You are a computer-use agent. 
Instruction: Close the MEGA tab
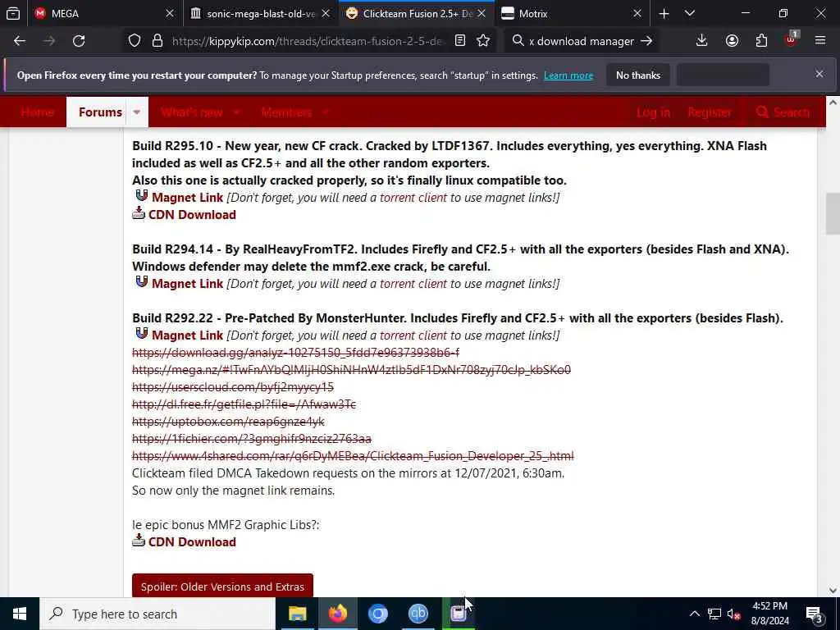170,13
